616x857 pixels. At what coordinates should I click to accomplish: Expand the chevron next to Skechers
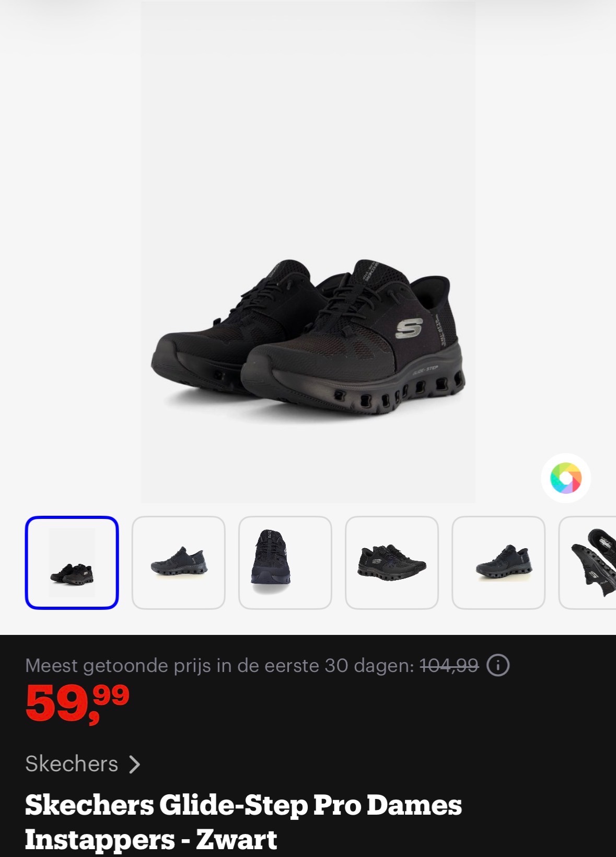click(x=135, y=765)
